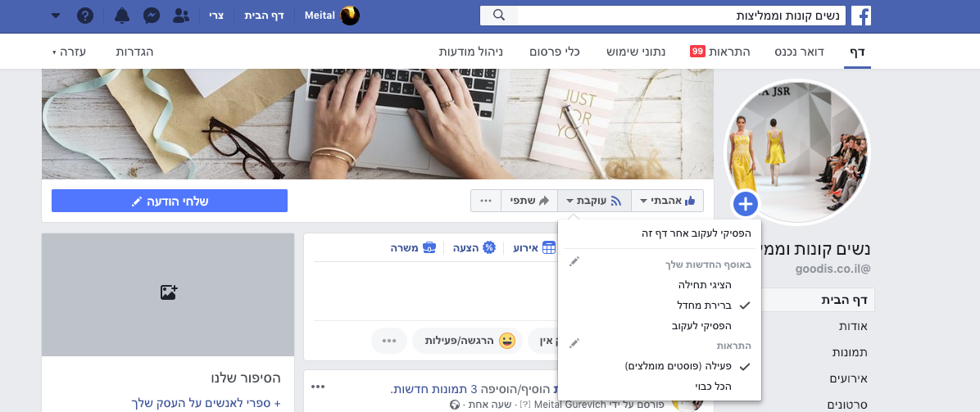
Task: Click the Facebook logo icon
Action: [860, 16]
